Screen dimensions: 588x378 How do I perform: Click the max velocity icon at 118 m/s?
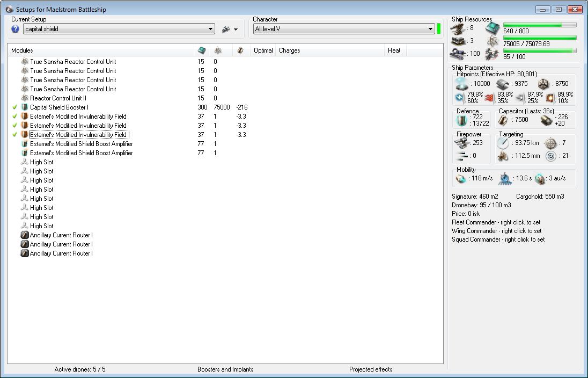click(x=461, y=179)
